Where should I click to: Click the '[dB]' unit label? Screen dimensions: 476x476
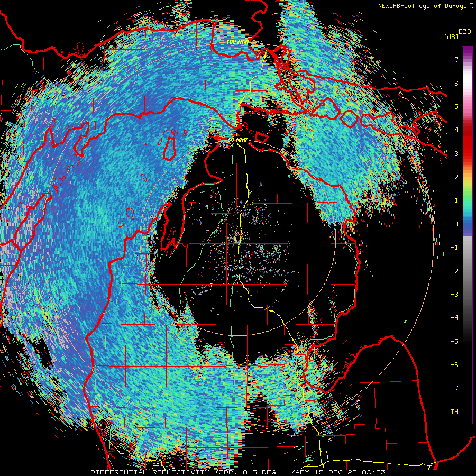click(451, 37)
